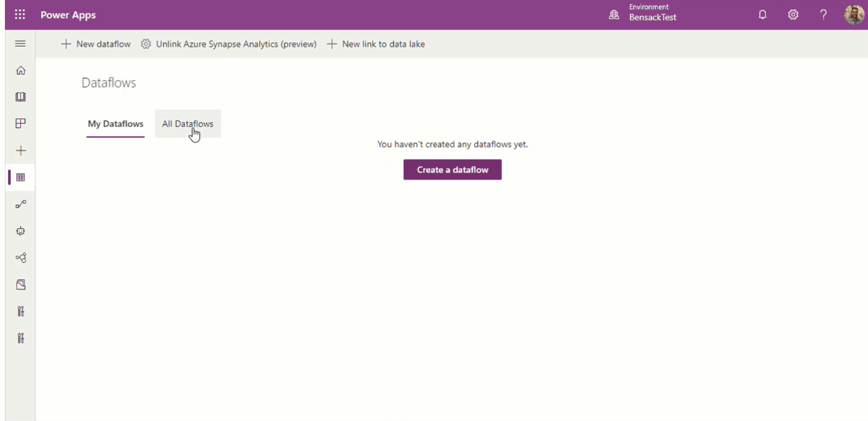Open Flows icon in sidebar
Viewport: 868px width, 421px height.
(x=21, y=204)
